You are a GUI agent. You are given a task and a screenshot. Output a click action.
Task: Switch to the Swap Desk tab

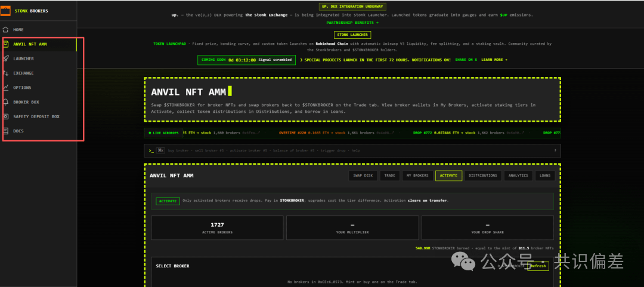pos(363,175)
